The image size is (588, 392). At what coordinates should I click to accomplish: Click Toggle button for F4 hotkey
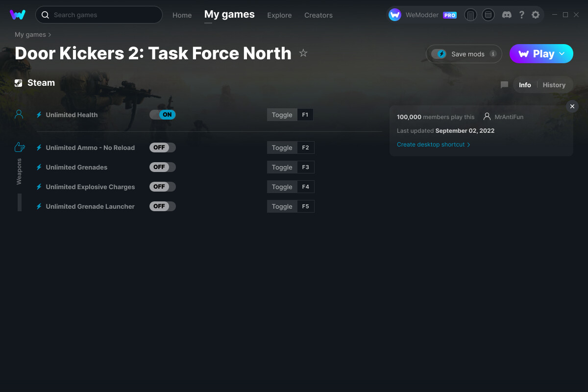[282, 187]
